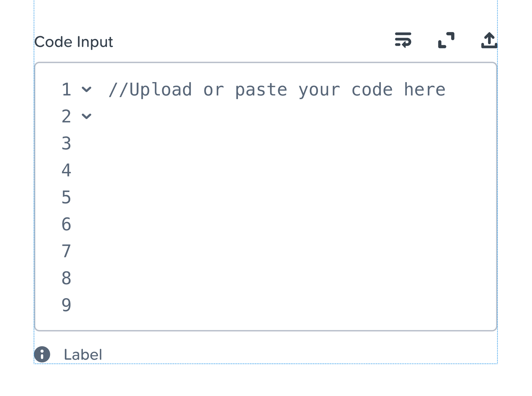Select line number 5 in gutter
Image resolution: width=532 pixels, height=396 pixels.
(66, 197)
